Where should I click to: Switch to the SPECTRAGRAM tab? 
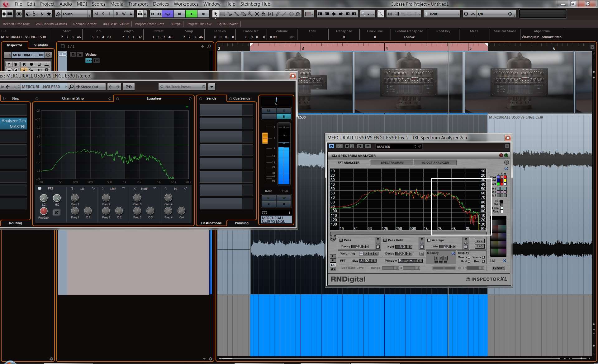coord(392,163)
